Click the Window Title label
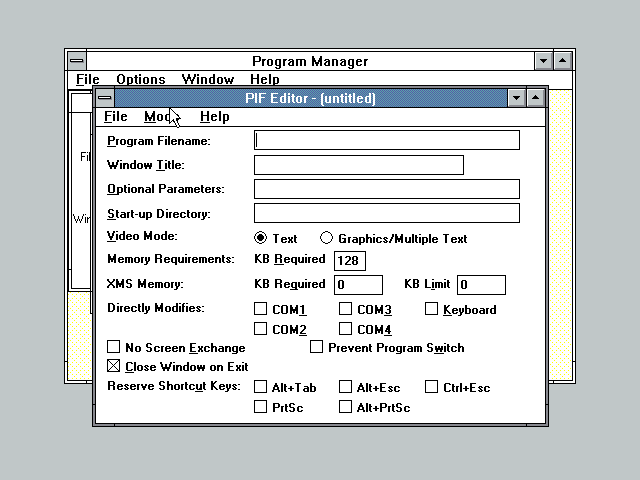The height and width of the screenshot is (480, 640). point(146,165)
